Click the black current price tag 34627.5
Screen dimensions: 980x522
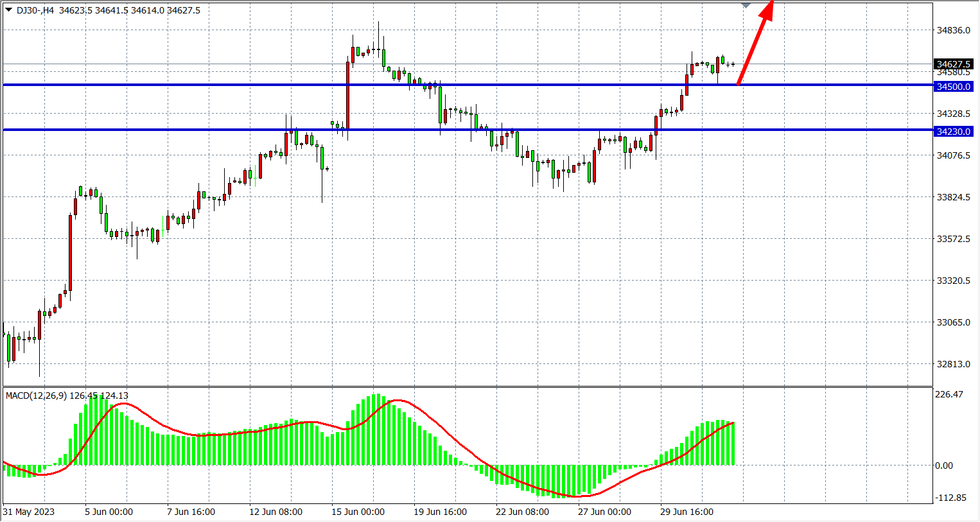(x=953, y=64)
